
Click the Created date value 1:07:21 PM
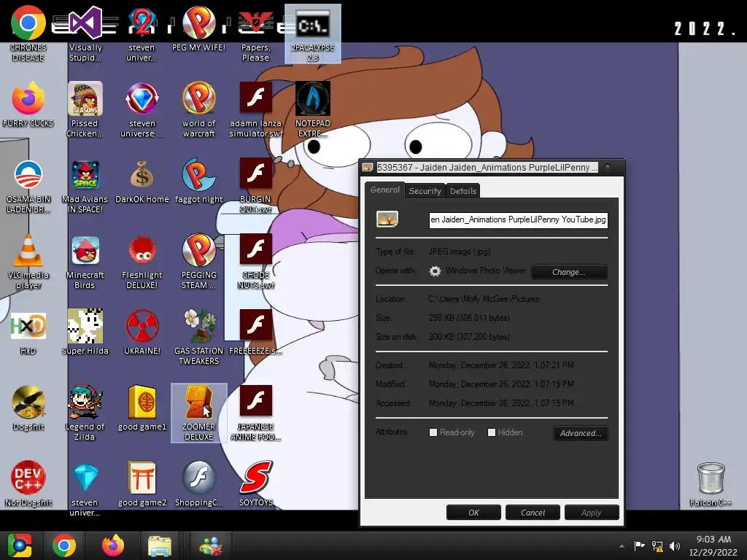[x=501, y=365]
